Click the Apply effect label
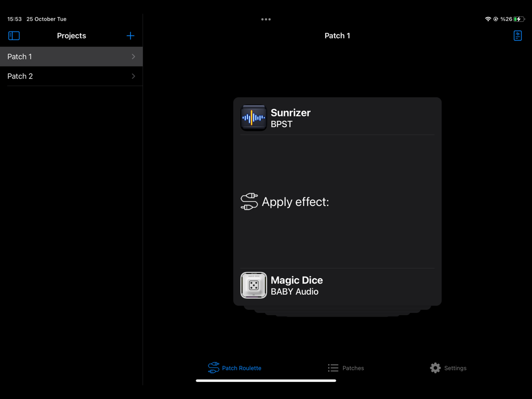This screenshot has width=532, height=399. point(295,202)
